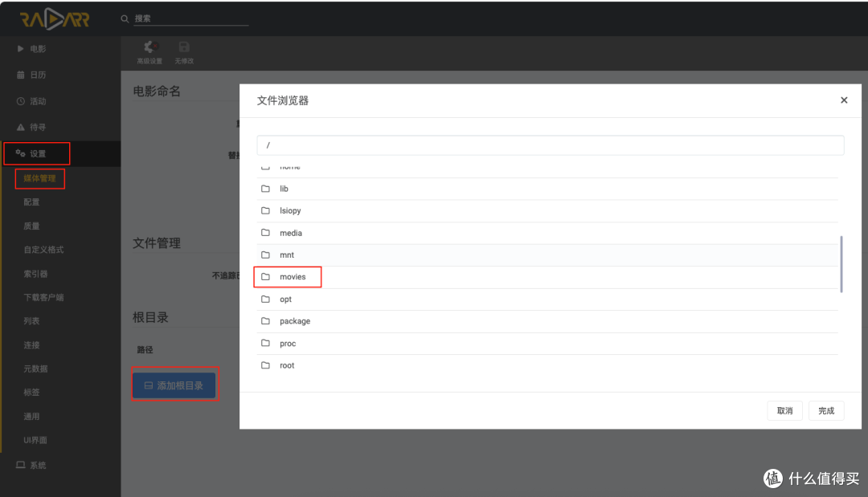
Task: Click the 系统 laptop icon
Action: [20, 465]
